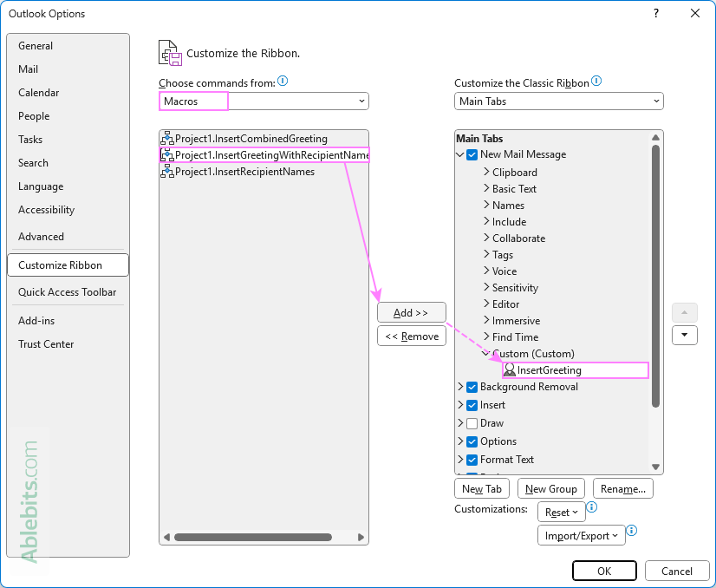Uncheck the New Mail Message checkbox
The image size is (716, 588).
point(472,155)
